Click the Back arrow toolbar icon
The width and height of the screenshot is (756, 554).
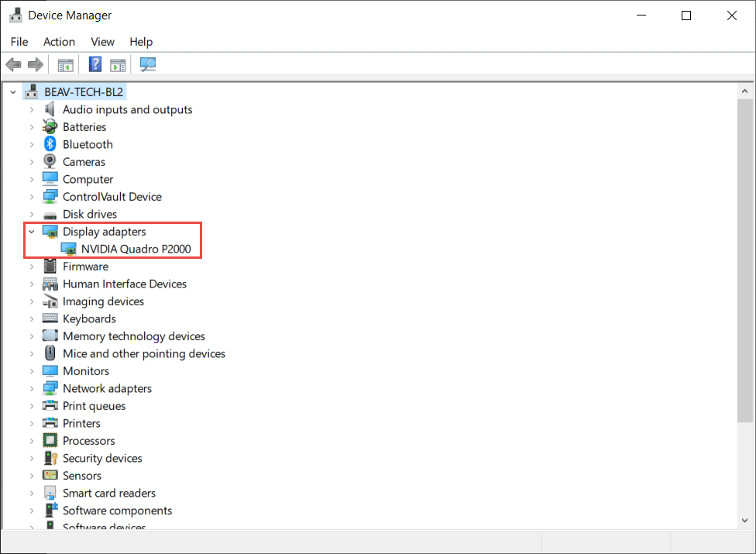click(13, 64)
